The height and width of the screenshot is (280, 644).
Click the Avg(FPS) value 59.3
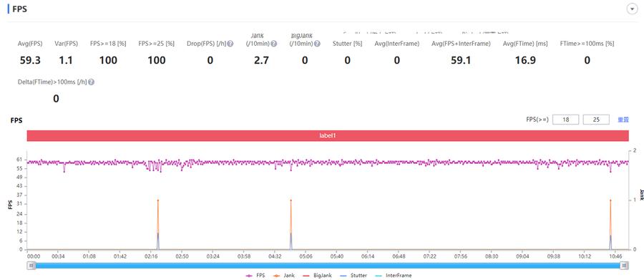30,60
